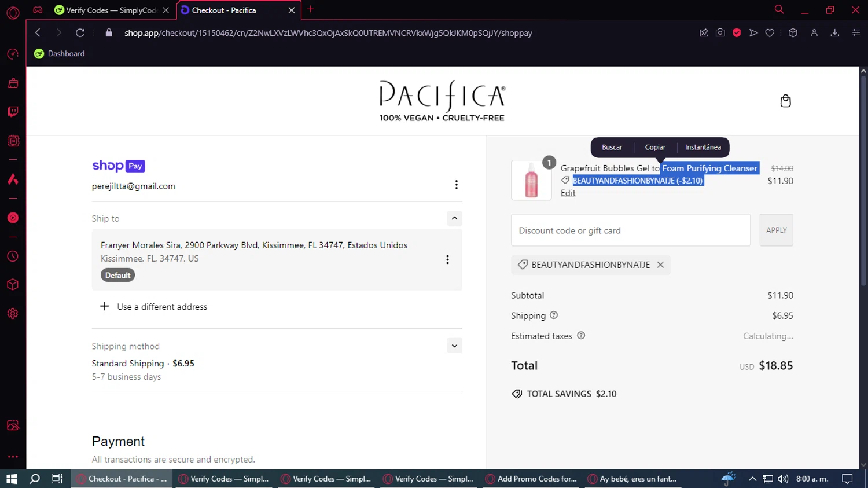
Task: Open the extensions cube toolbar icon
Action: point(793,33)
